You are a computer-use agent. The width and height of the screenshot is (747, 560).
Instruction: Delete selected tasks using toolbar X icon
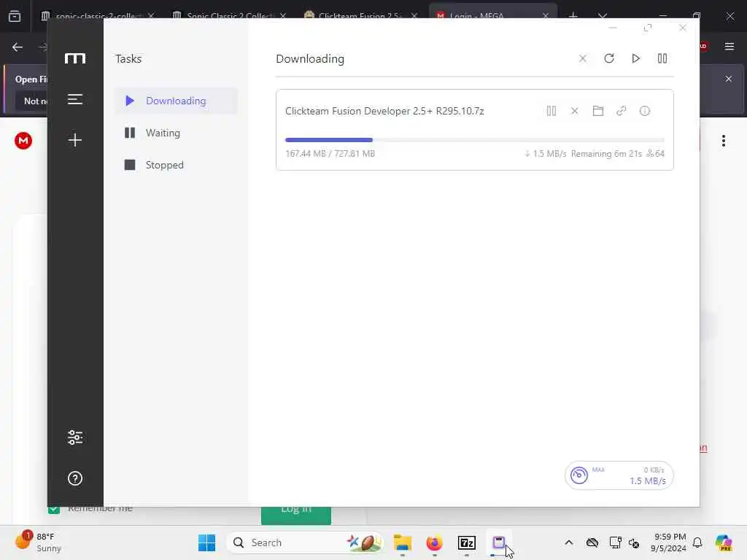583,58
